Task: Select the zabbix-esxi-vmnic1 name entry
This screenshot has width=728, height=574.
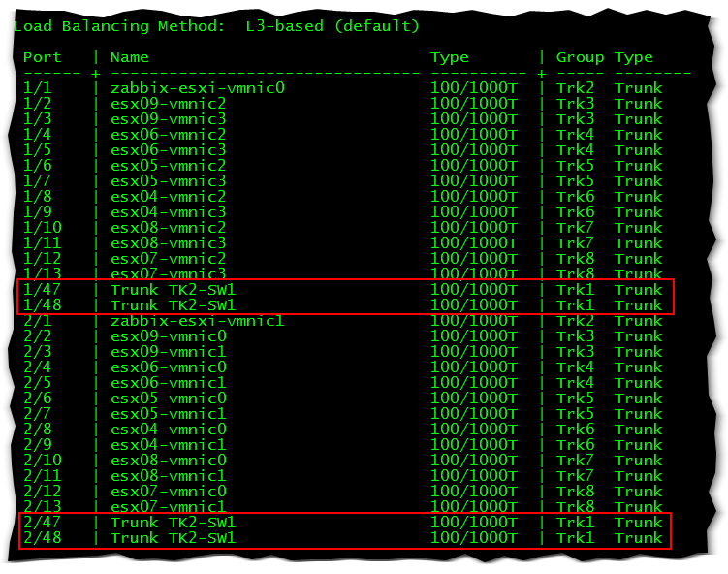Action: click(197, 321)
